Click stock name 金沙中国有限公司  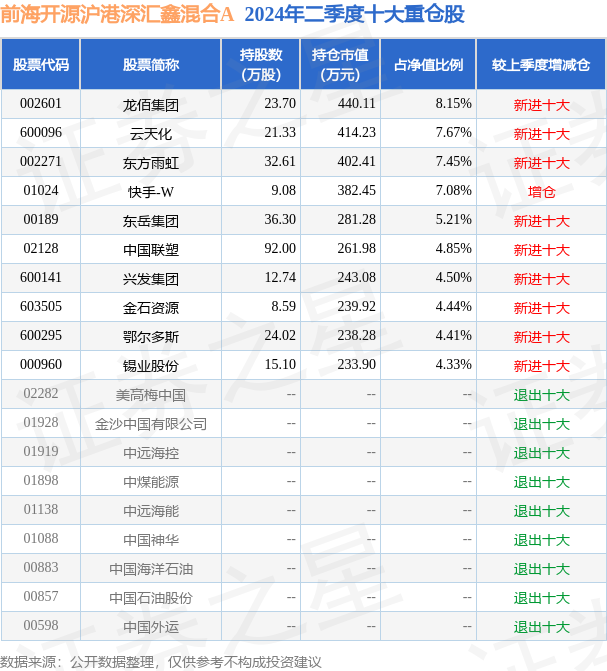click(x=151, y=424)
